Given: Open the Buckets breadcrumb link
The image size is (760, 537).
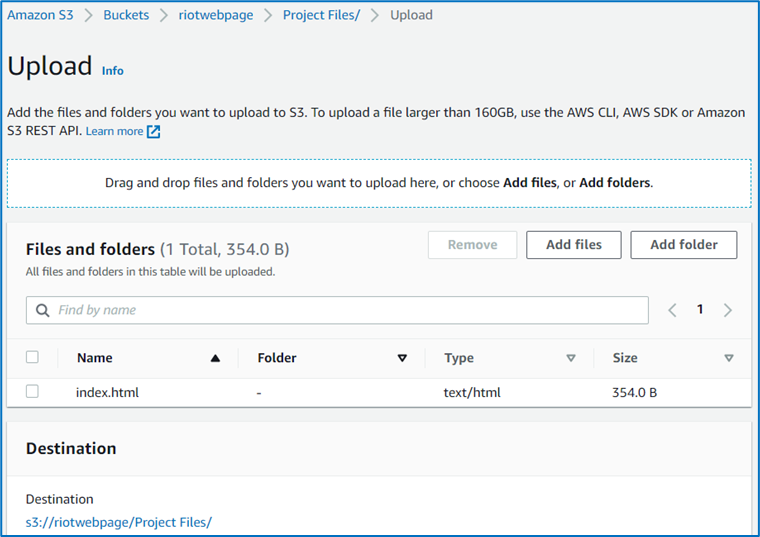Looking at the screenshot, I should [x=126, y=15].
